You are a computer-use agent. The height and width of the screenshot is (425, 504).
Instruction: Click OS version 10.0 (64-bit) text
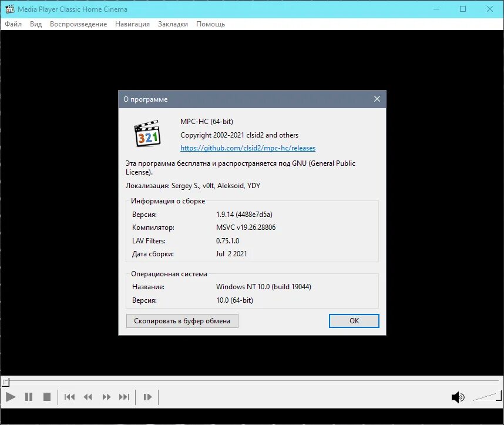(x=234, y=300)
